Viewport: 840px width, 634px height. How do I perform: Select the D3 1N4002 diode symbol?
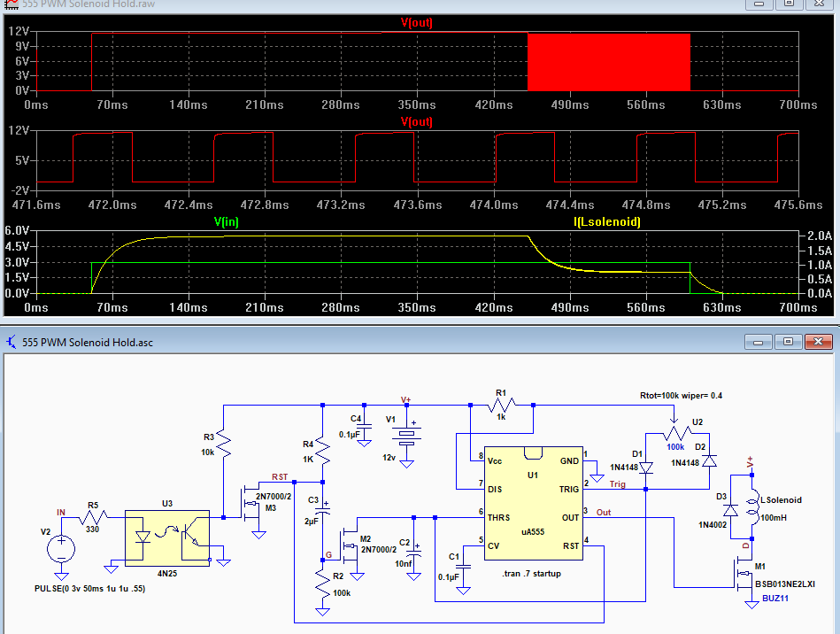pyautogui.click(x=730, y=510)
